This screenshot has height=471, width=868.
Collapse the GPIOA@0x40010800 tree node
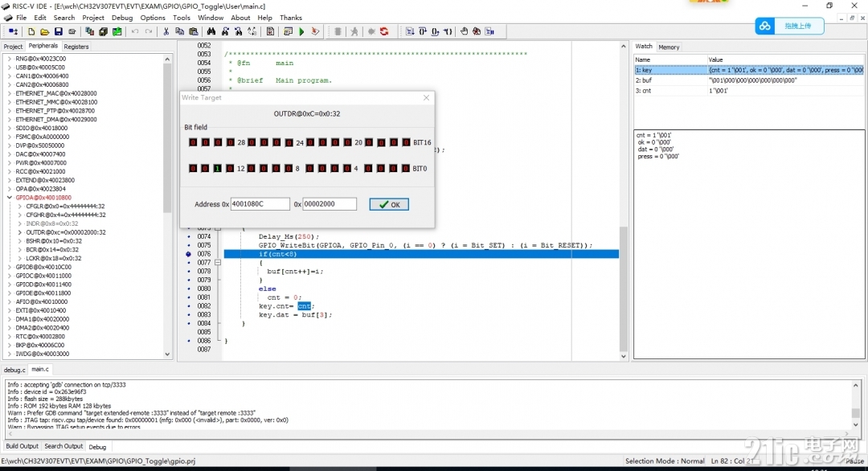coord(10,198)
